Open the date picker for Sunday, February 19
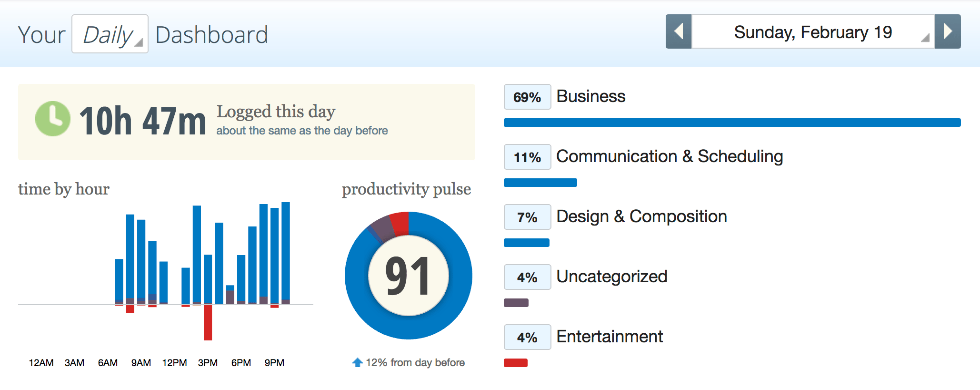980x390 pixels. point(812,32)
